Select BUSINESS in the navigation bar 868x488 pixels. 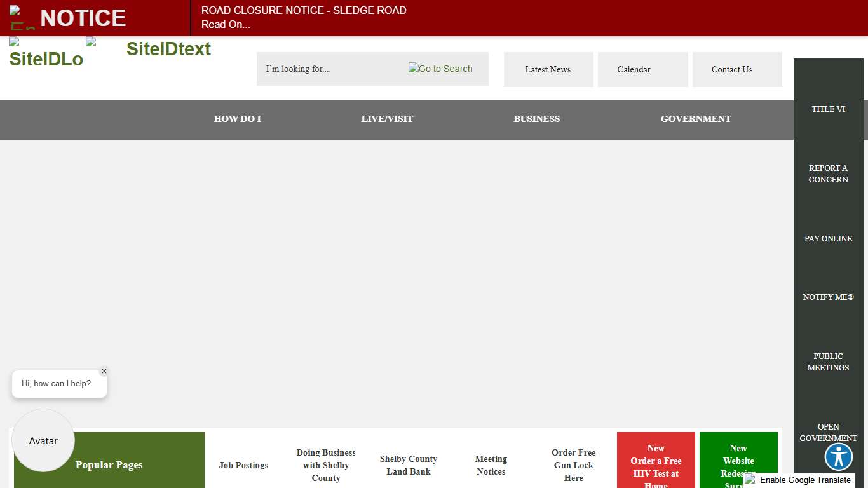pyautogui.click(x=536, y=119)
